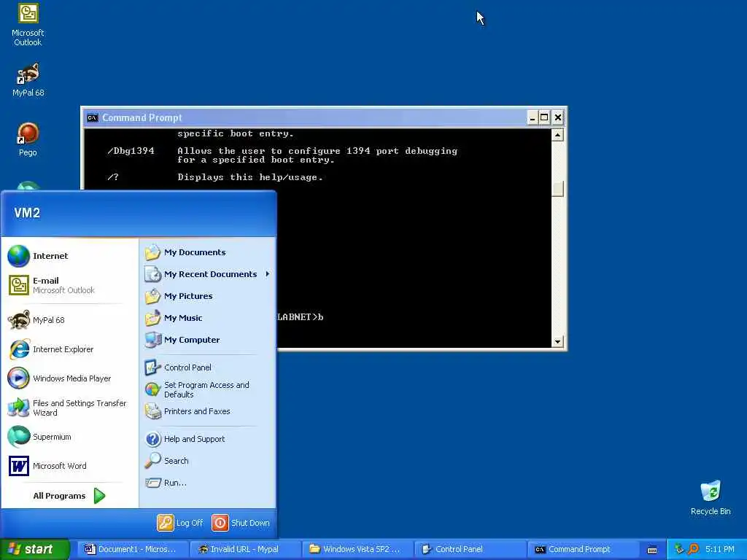The width and height of the screenshot is (747, 560).
Task: Click the '/Dbg1394' text in Command Prompt
Action: (x=131, y=151)
